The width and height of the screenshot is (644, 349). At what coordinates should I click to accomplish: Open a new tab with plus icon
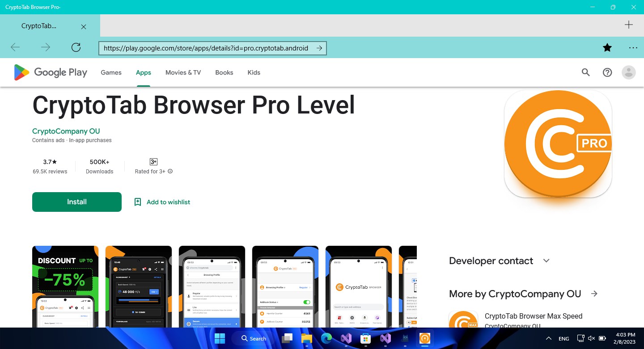[629, 25]
